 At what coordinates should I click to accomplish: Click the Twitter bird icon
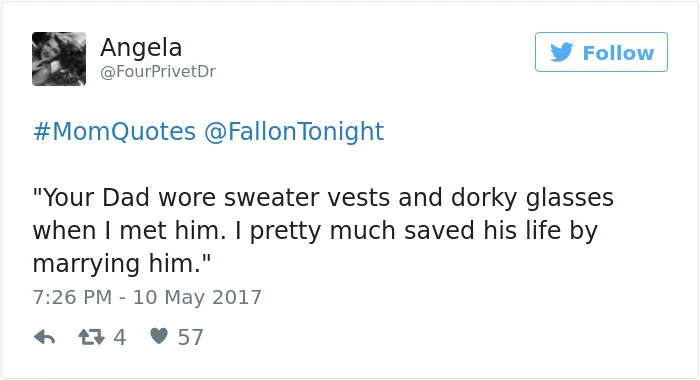pyautogui.click(x=562, y=52)
